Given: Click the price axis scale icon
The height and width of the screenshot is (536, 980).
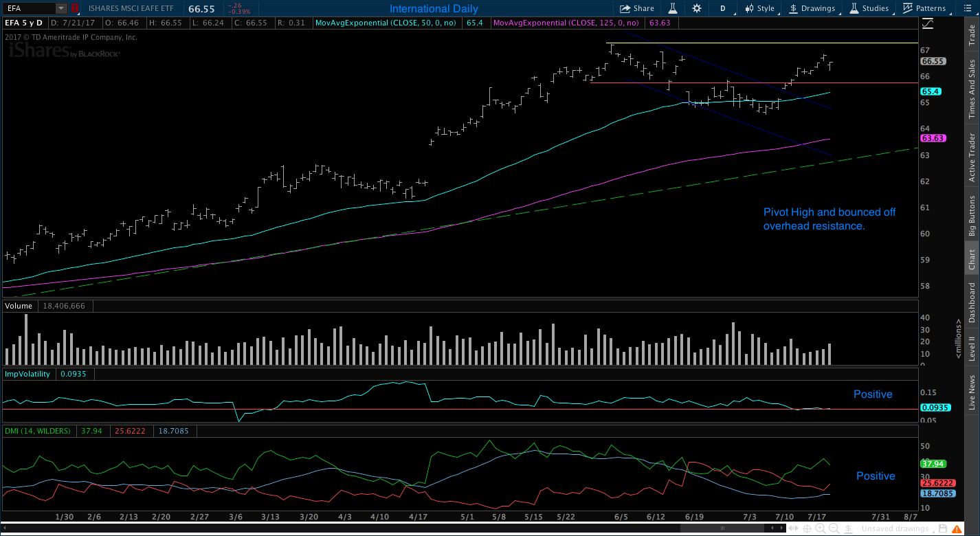Looking at the screenshot, I should (928, 23).
